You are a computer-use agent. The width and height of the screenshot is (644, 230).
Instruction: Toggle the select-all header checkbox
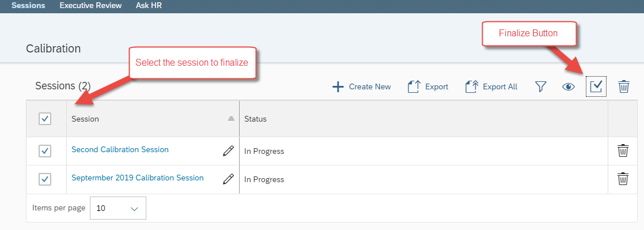click(x=45, y=119)
